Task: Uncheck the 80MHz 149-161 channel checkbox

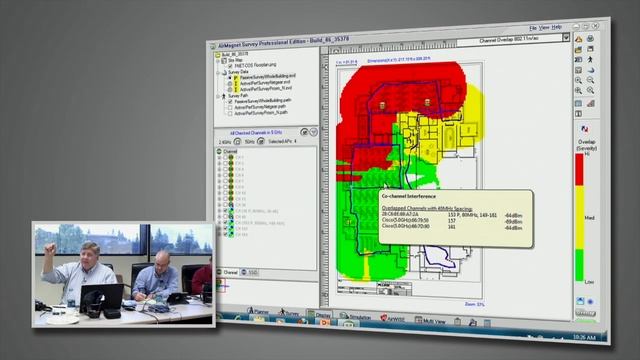Action: pyautogui.click(x=225, y=223)
